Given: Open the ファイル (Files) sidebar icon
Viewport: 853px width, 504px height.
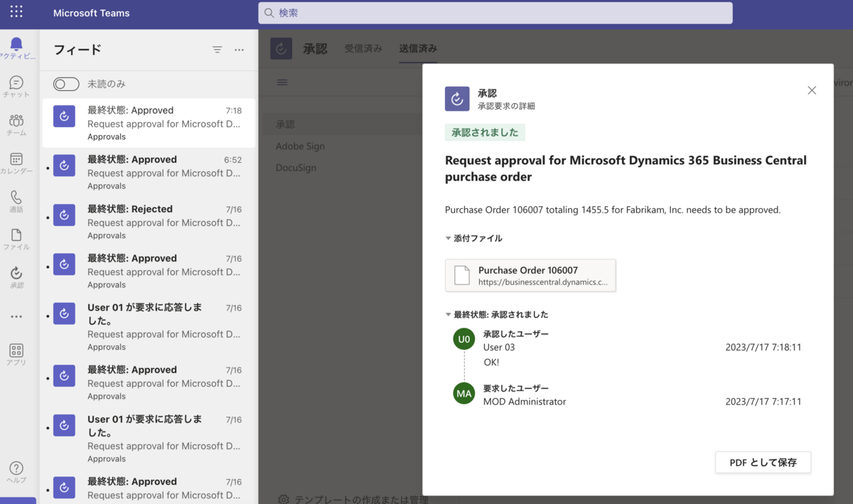Looking at the screenshot, I should (x=16, y=237).
